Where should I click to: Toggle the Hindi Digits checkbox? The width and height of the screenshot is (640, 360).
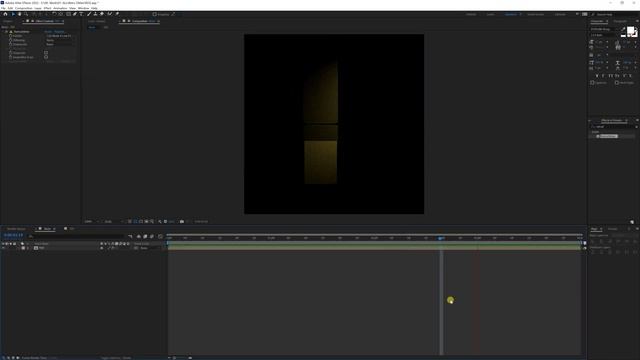tap(616, 83)
